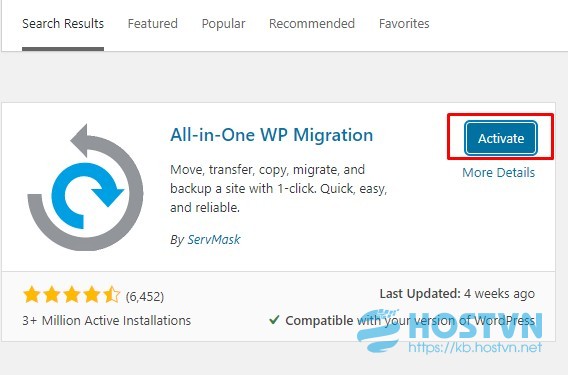Click the compatibility checkmark icon
The height and width of the screenshot is (375, 568).
[x=274, y=320]
